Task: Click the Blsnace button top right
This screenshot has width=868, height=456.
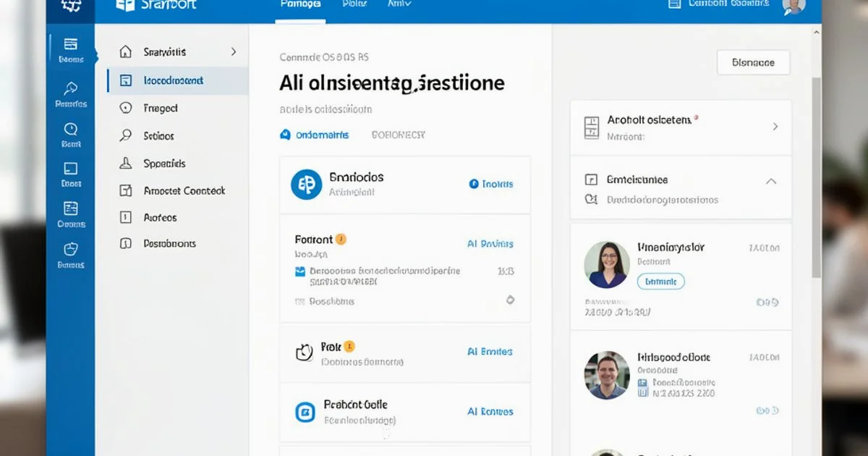Action: tap(753, 63)
